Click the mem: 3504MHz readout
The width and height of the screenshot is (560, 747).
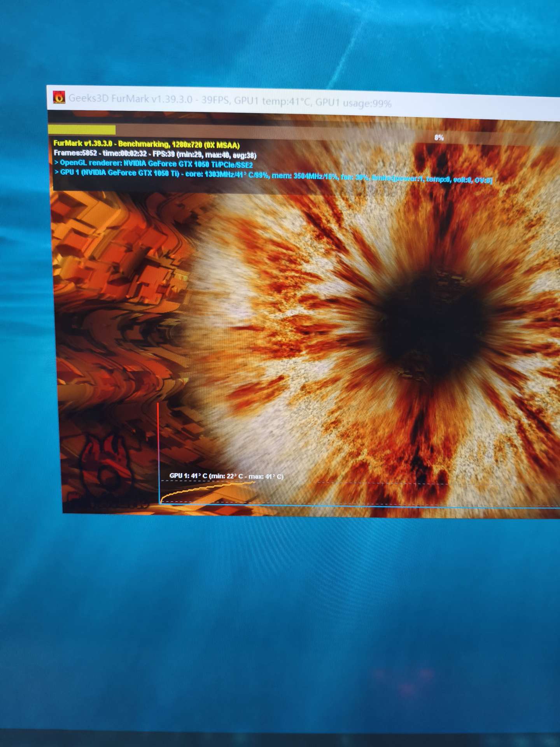(x=304, y=176)
